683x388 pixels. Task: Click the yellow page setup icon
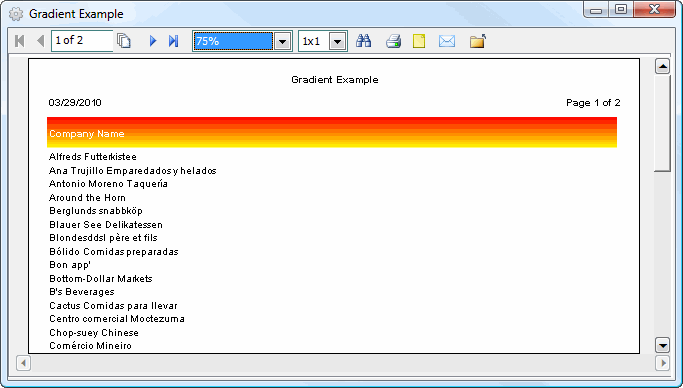pyautogui.click(x=419, y=41)
